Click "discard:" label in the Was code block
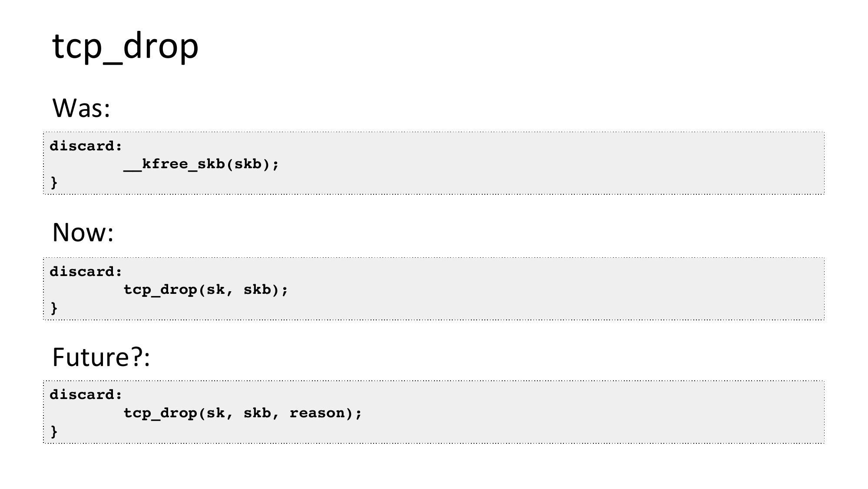868x489 pixels. [86, 146]
